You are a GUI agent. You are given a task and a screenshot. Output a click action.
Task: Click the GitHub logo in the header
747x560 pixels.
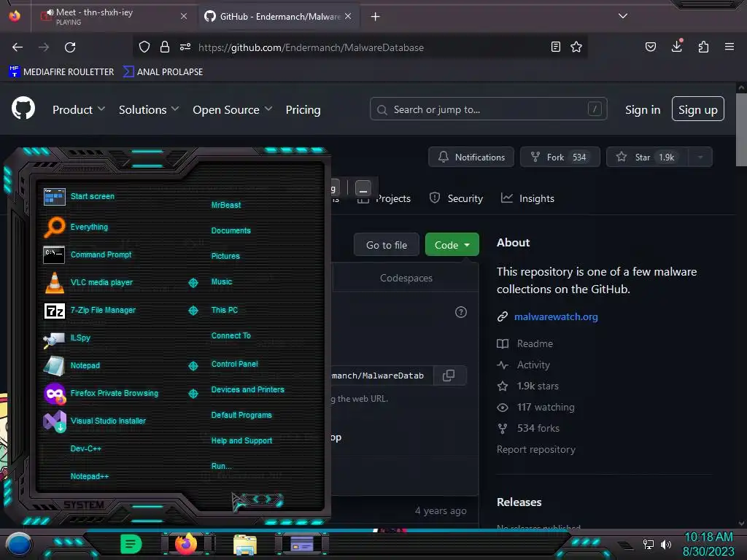(23, 109)
